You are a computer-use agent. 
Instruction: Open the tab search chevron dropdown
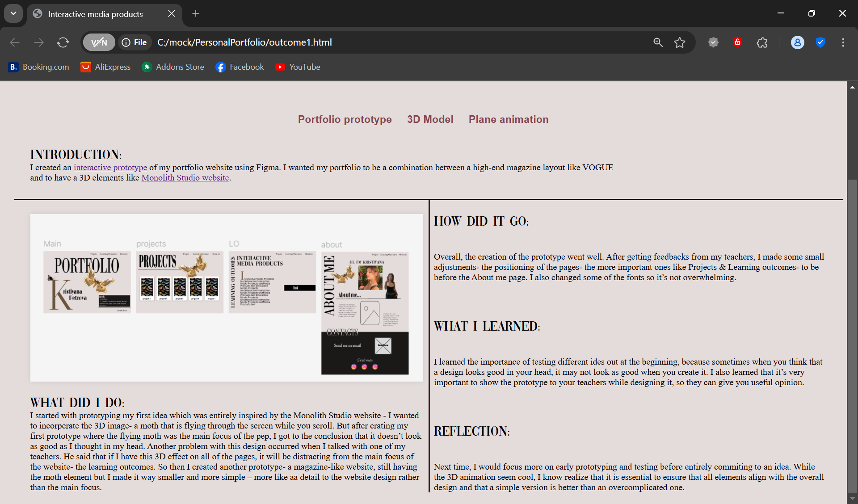tap(13, 13)
